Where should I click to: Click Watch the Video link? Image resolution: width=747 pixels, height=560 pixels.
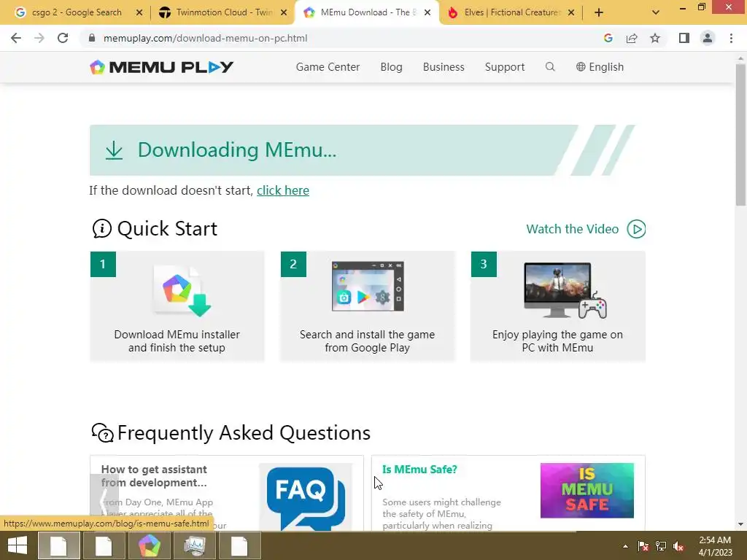pyautogui.click(x=572, y=229)
